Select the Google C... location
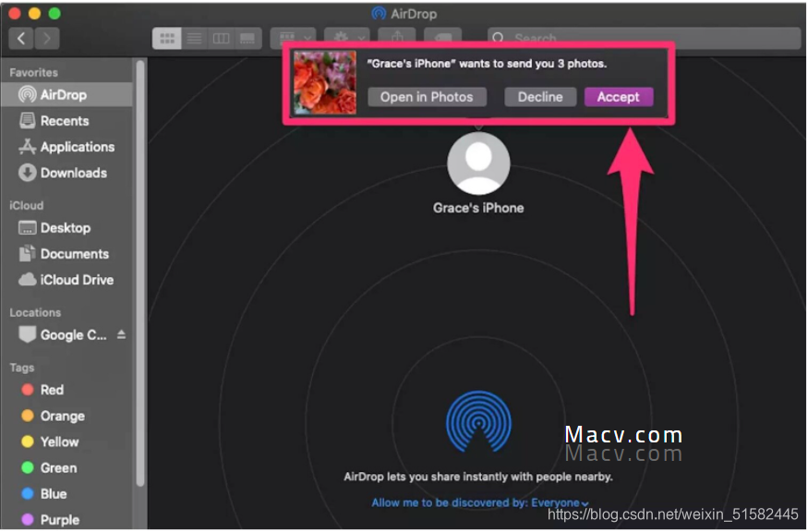Screen dimensions: 808x532 (x=62, y=335)
